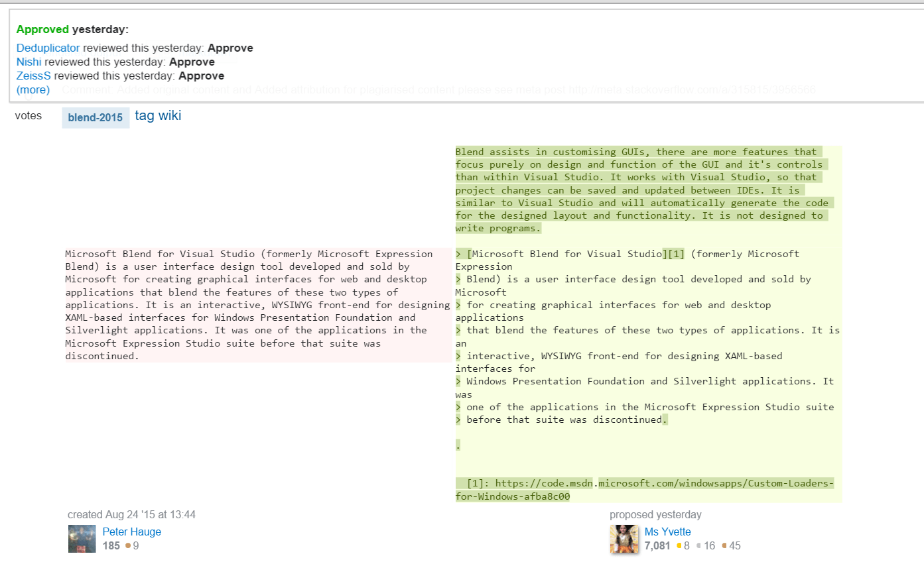Image resolution: width=924 pixels, height=564 pixels.
Task: Click the original 'Microsoft Blend for Visual Studio' paragraph
Action: tap(258, 305)
